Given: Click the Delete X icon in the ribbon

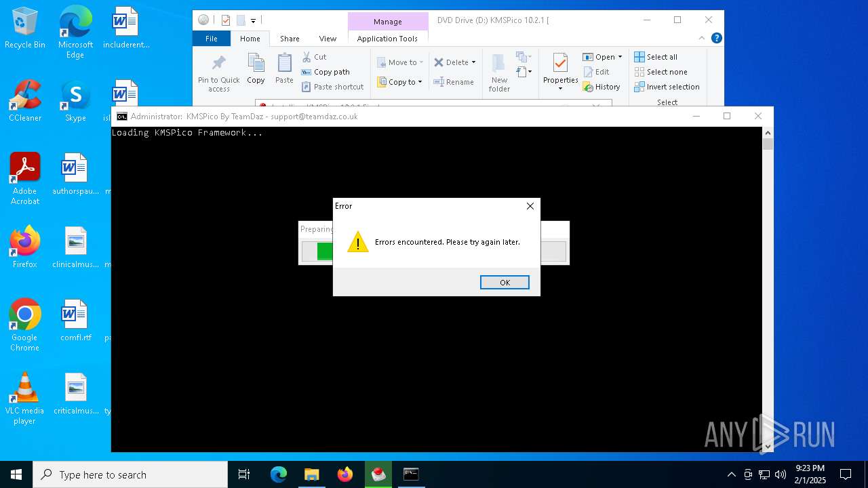Looking at the screenshot, I should pos(439,62).
